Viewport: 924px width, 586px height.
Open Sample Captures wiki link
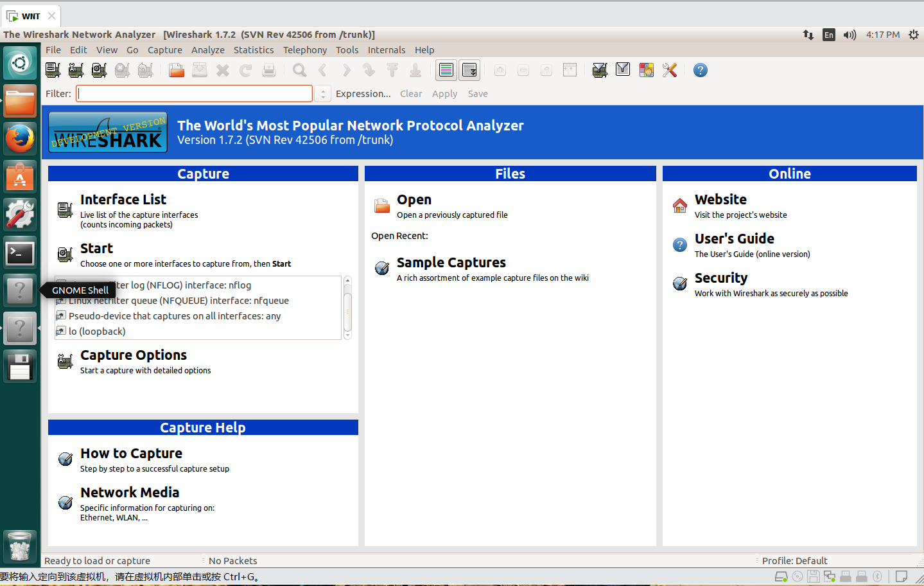point(451,263)
